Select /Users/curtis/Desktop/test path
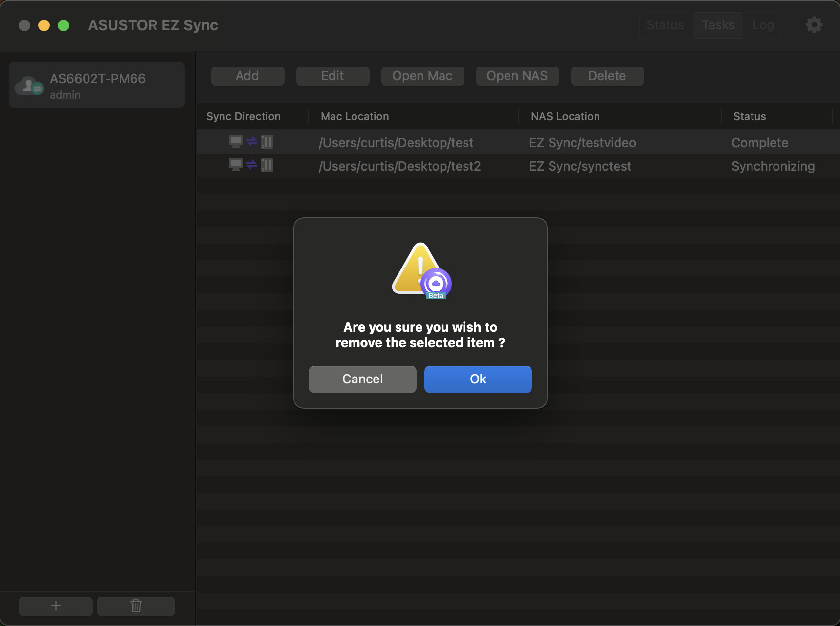This screenshot has width=840, height=626. pyautogui.click(x=396, y=143)
